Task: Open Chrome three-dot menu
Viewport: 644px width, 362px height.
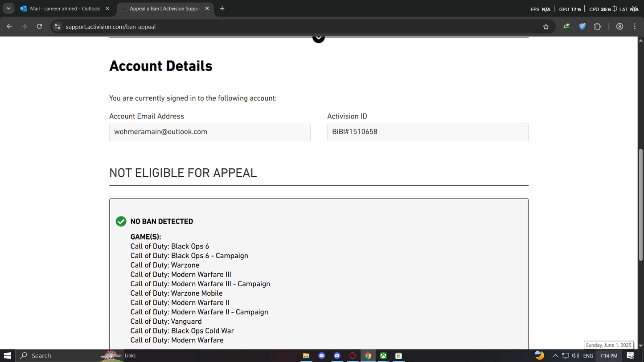Action: [635, 27]
